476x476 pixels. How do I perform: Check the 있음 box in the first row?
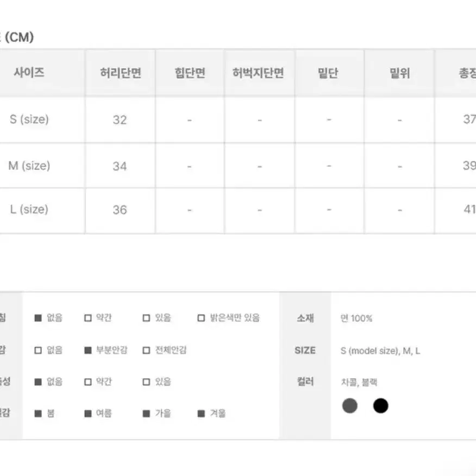point(146,318)
